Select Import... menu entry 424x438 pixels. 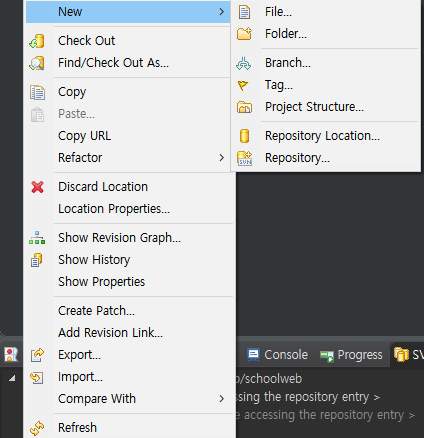tap(128, 377)
